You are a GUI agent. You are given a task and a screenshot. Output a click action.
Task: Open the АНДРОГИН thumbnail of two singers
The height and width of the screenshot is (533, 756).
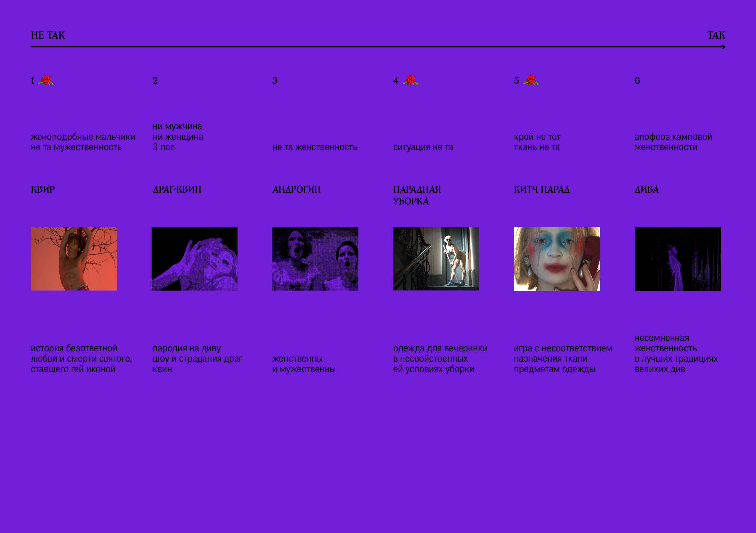[x=315, y=259]
